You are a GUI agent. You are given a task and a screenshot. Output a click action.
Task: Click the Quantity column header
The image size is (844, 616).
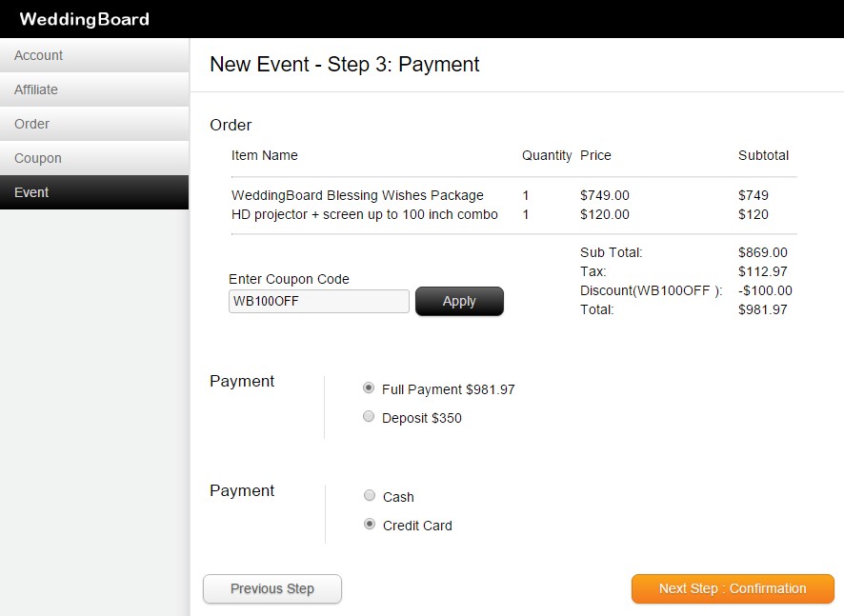[x=547, y=155]
